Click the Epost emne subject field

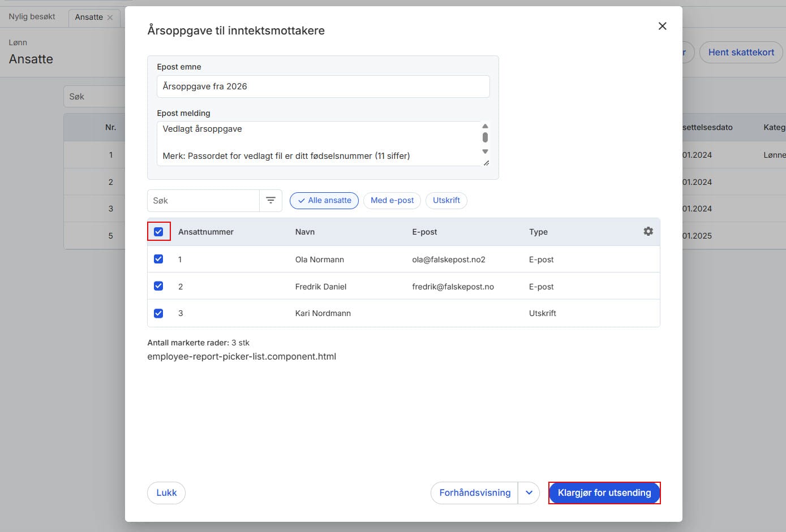323,86
